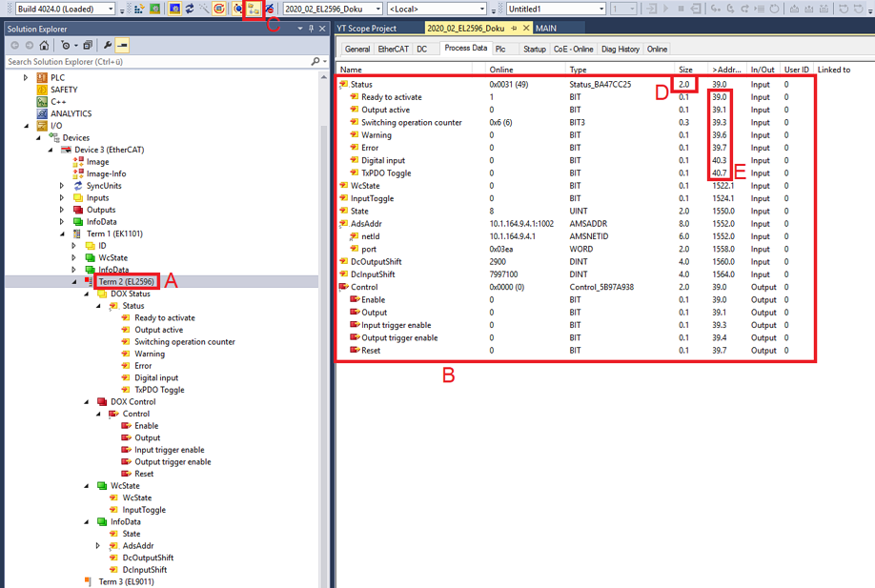Toggle Show Sub Items toolbar icon
Image resolution: width=875 pixels, height=588 pixels.
[254, 9]
